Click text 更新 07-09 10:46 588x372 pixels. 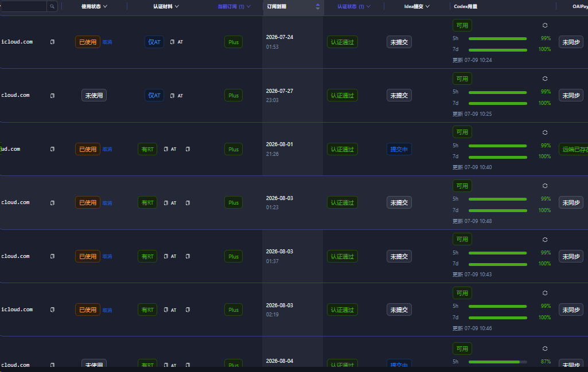472,328
